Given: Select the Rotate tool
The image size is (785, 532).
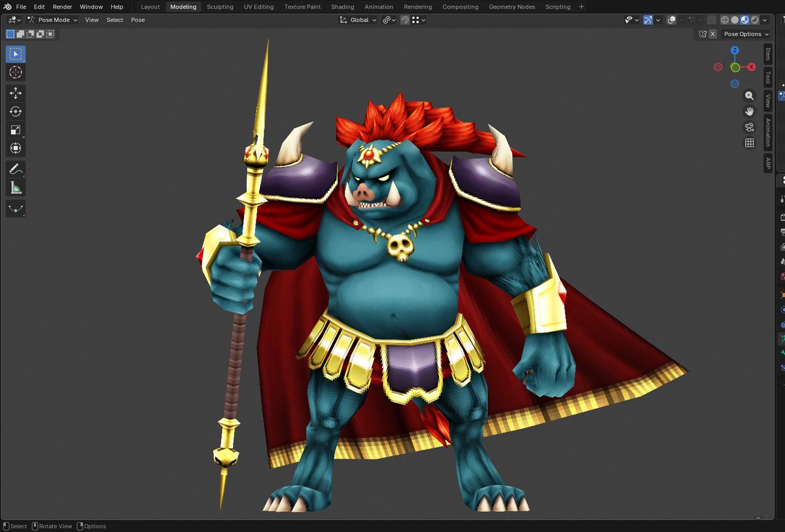Looking at the screenshot, I should [x=16, y=111].
